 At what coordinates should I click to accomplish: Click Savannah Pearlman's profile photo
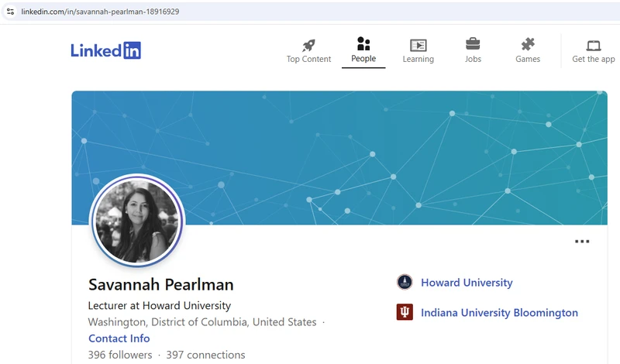(137, 221)
